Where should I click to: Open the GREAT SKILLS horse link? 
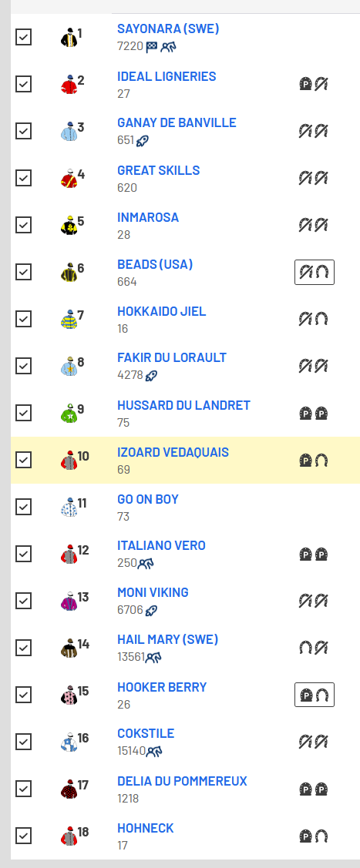pyautogui.click(x=158, y=170)
